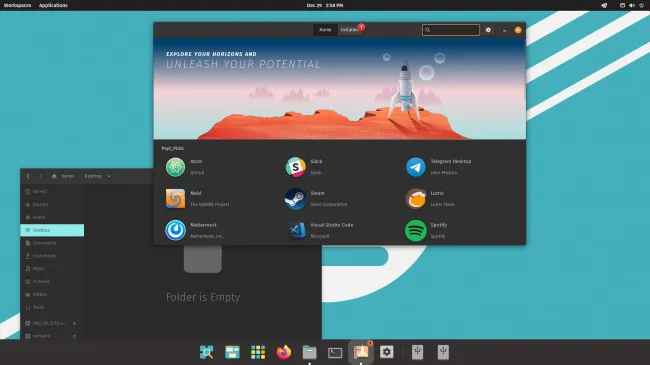Viewport: 650px width, 365px height.
Task: Open the Steam app icon
Action: click(296, 199)
